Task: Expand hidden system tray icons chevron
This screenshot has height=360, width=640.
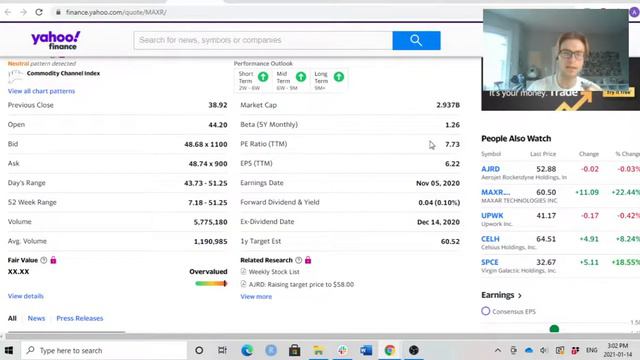Action: tap(498, 350)
